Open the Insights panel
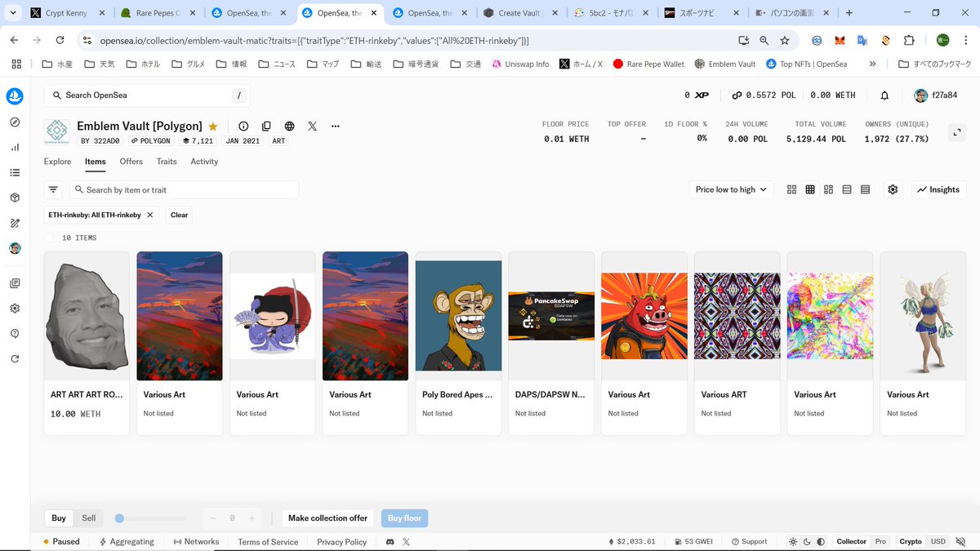Screen dimensions: 980x551 pos(938,189)
